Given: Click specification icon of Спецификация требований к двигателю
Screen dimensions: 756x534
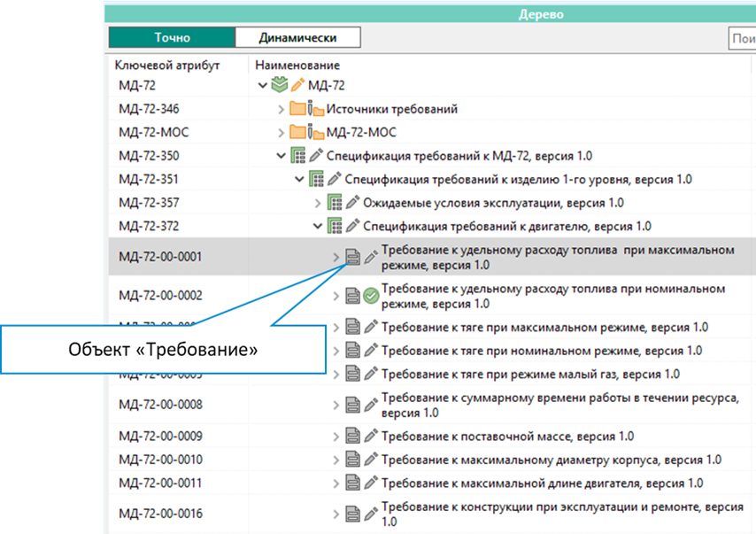Looking at the screenshot, I should (x=335, y=226).
